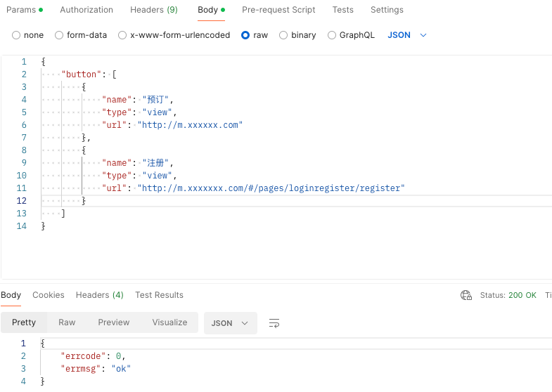Click the globe network icon near Status
Image resolution: width=552 pixels, height=392 pixels.
point(466,295)
